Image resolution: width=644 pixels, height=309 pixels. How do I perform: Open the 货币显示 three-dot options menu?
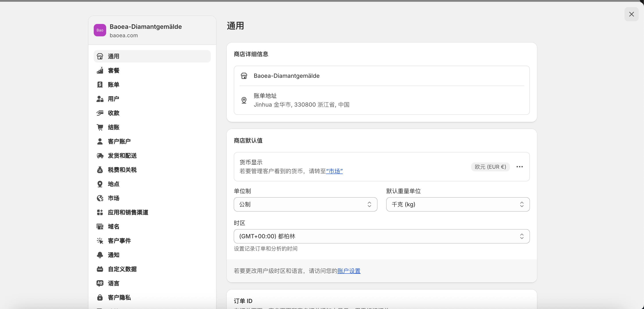(x=519, y=167)
